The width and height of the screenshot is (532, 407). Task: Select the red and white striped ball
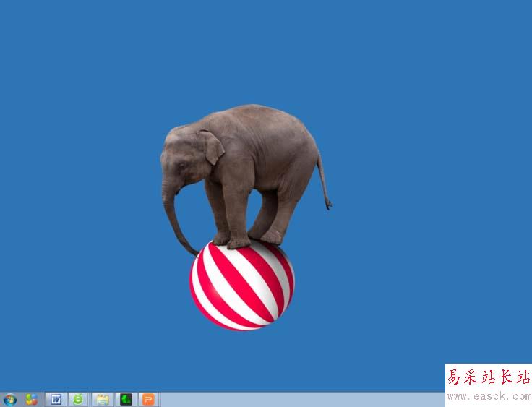pyautogui.click(x=242, y=285)
